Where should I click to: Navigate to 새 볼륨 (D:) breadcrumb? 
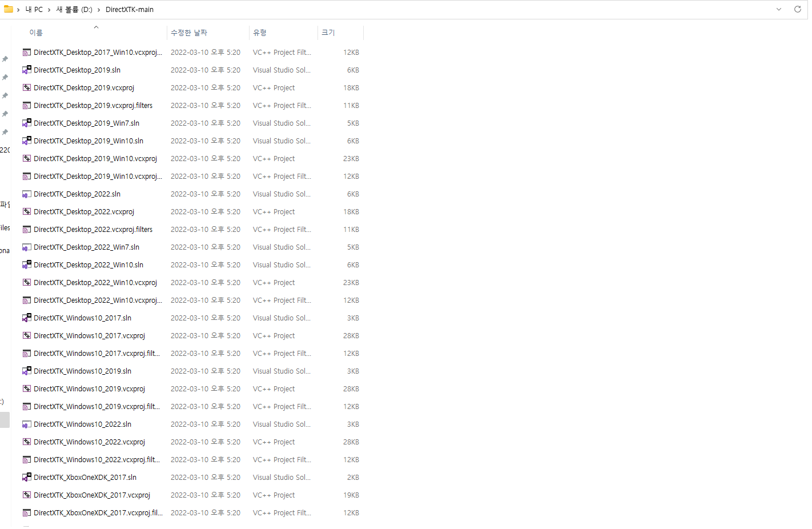[74, 10]
